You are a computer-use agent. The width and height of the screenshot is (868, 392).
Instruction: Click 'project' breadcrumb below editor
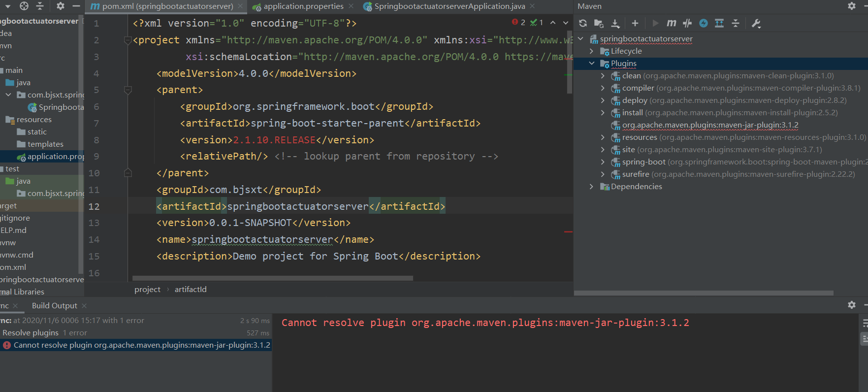pyautogui.click(x=147, y=290)
